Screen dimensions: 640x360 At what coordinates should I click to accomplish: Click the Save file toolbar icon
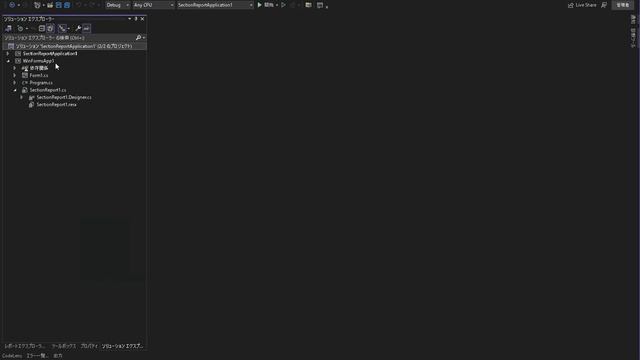58,5
